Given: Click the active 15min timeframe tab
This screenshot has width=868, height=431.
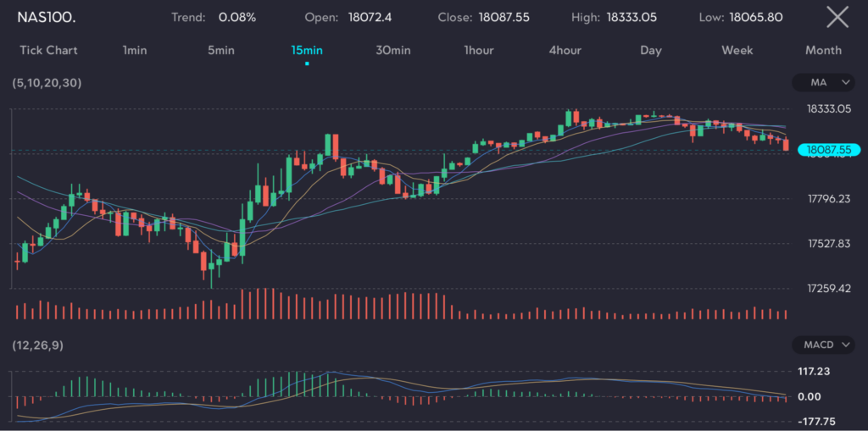Looking at the screenshot, I should point(307,51).
